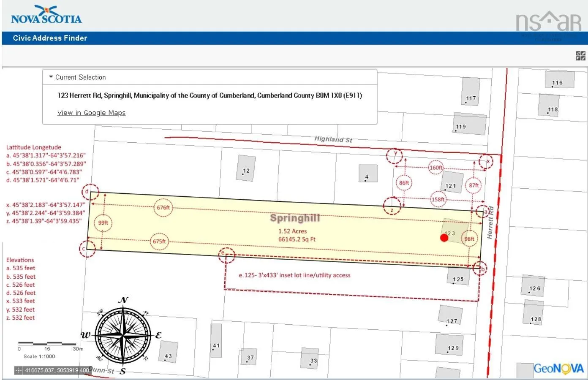Select corner marker 'd' on the lot

pos(90,192)
